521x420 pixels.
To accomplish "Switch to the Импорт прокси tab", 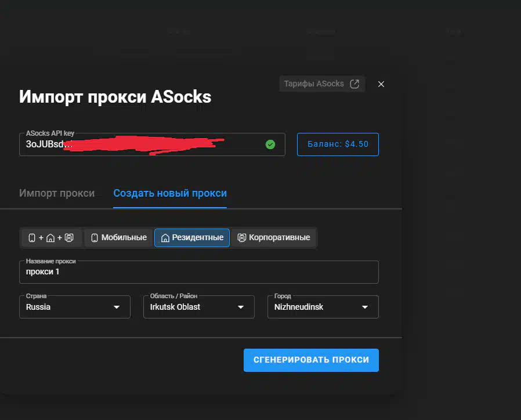I will click(57, 193).
